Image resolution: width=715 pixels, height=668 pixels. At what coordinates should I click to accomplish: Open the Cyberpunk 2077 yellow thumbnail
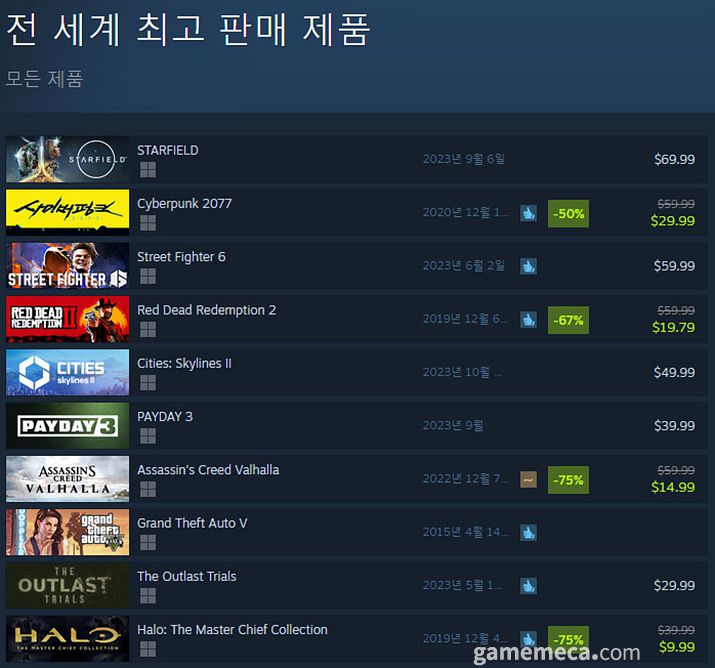(67, 212)
